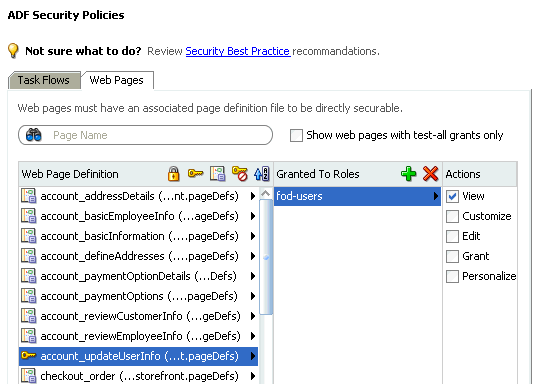Click page icon beside checkout_order

[x=28, y=376]
